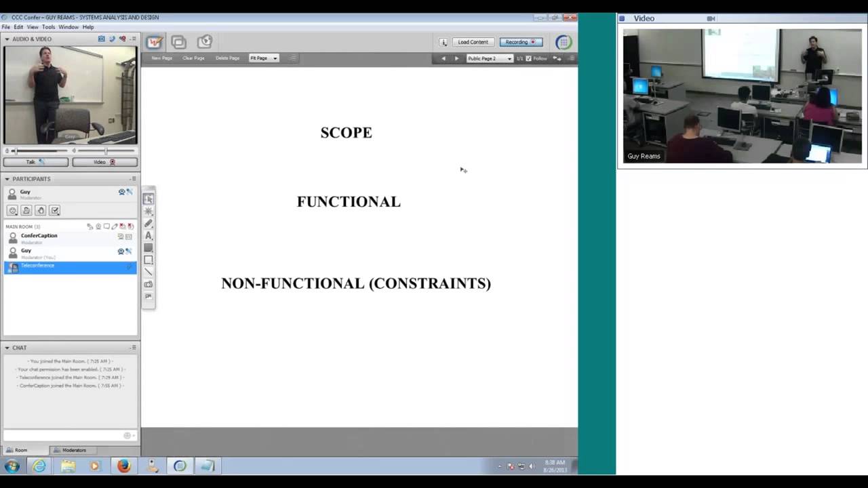Image resolution: width=868 pixels, height=488 pixels.
Task: Pick the Pencil drawing tool
Action: [x=149, y=224]
